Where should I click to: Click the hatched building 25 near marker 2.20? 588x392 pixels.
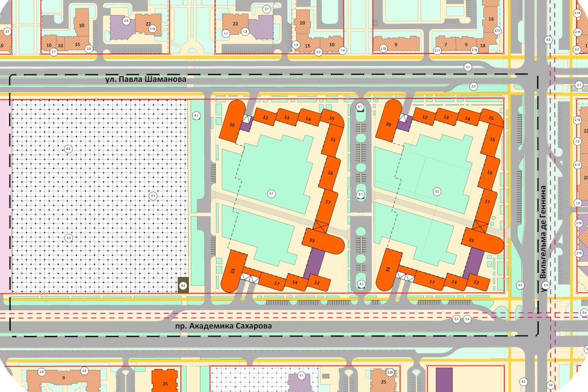(x=383, y=381)
